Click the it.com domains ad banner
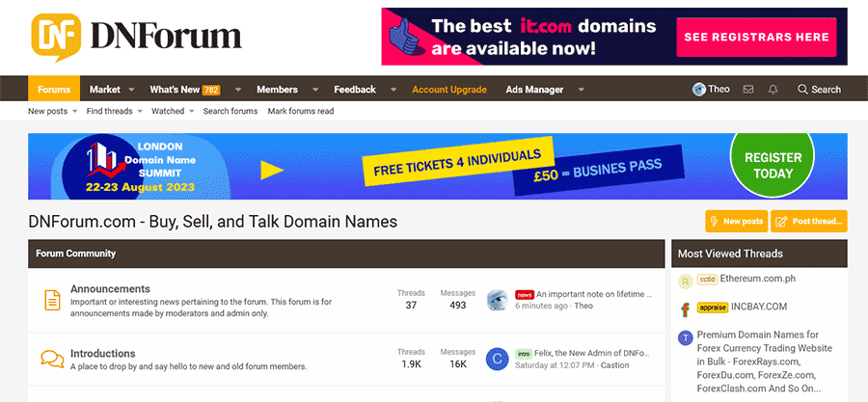The image size is (868, 402). 614,37
